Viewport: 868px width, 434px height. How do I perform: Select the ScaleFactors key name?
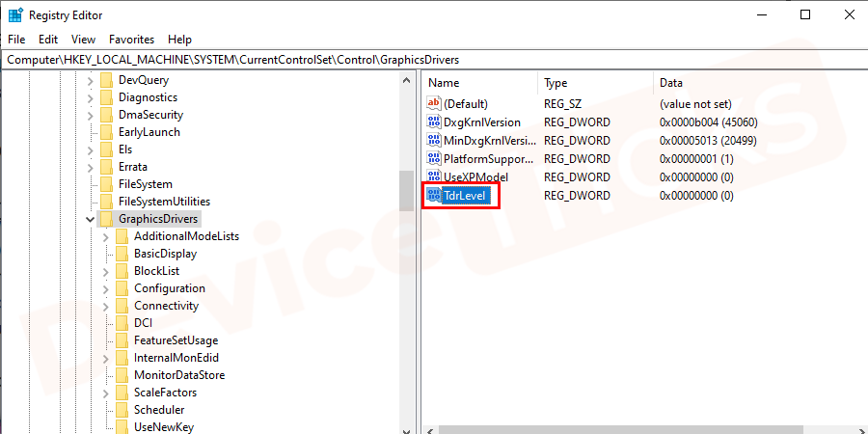(165, 393)
